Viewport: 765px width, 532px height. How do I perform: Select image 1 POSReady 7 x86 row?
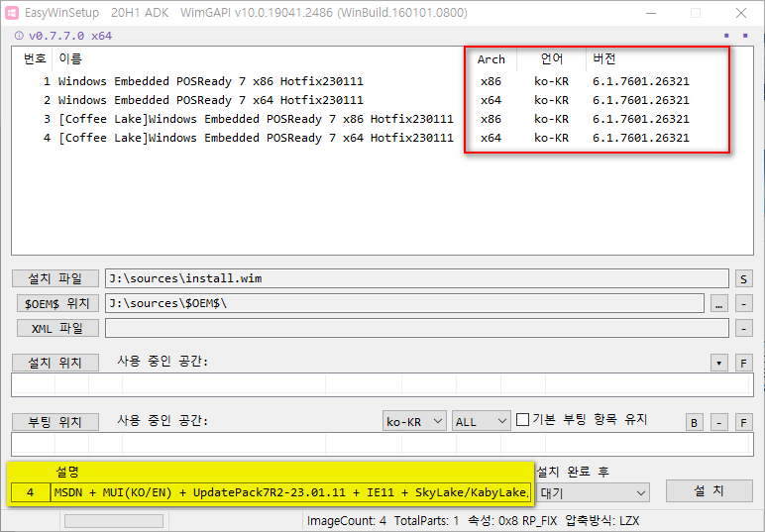click(382, 81)
